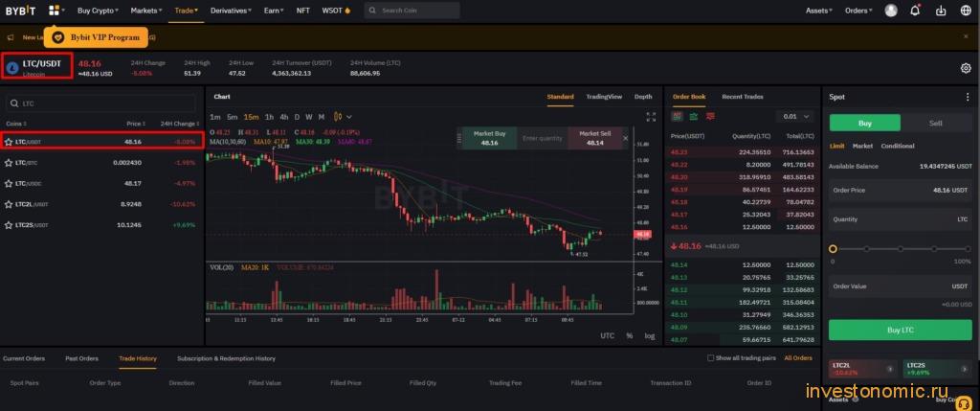Click the search magnifier in the top bar

372,11
